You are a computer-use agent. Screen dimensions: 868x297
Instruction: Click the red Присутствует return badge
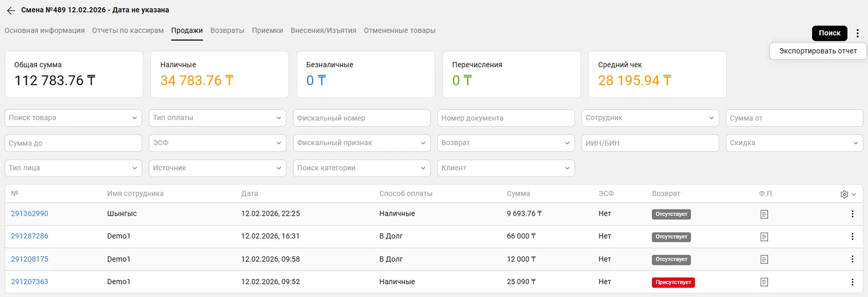point(673,282)
